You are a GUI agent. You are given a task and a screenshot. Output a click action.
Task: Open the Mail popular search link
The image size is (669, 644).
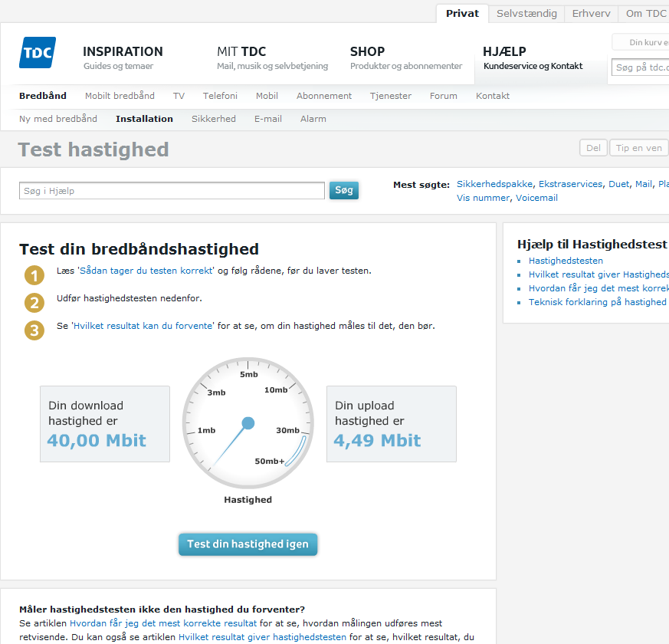(x=644, y=184)
